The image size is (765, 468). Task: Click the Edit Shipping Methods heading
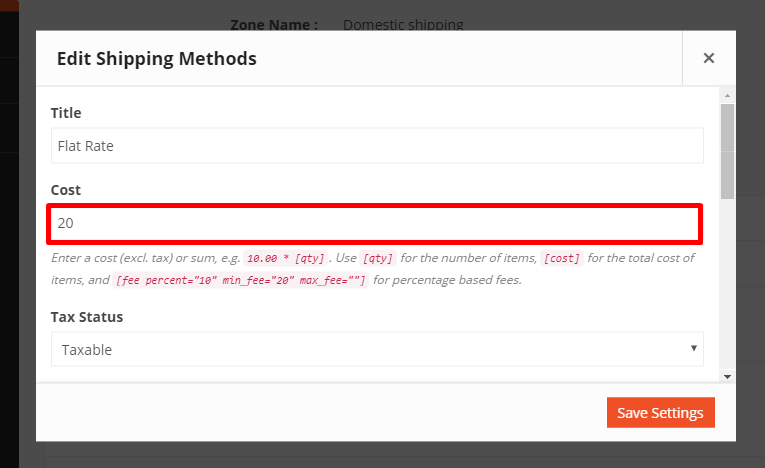157,59
